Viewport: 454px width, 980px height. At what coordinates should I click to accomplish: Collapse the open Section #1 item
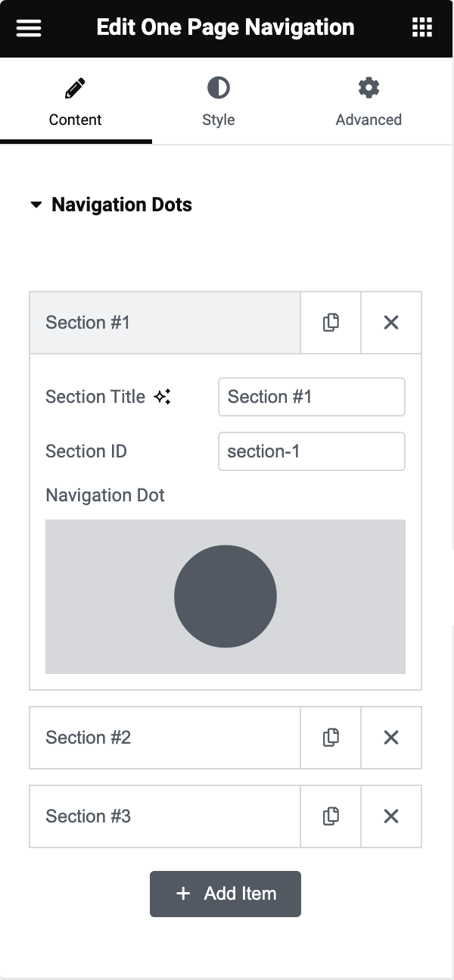pos(164,322)
